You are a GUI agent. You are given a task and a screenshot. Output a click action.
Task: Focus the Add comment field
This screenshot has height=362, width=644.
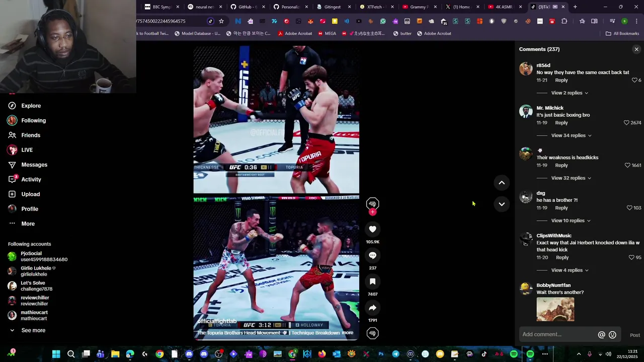coord(557,334)
